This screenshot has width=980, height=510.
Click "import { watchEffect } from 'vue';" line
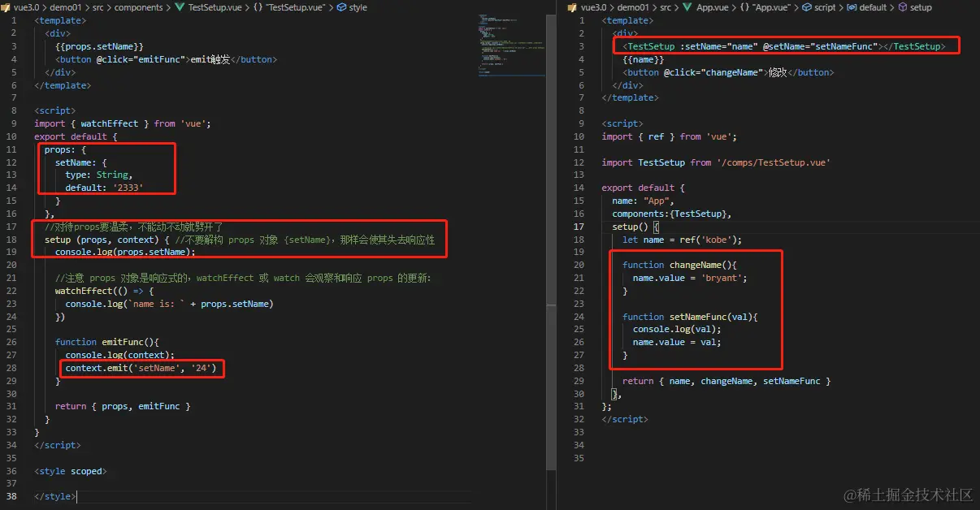tap(123, 123)
